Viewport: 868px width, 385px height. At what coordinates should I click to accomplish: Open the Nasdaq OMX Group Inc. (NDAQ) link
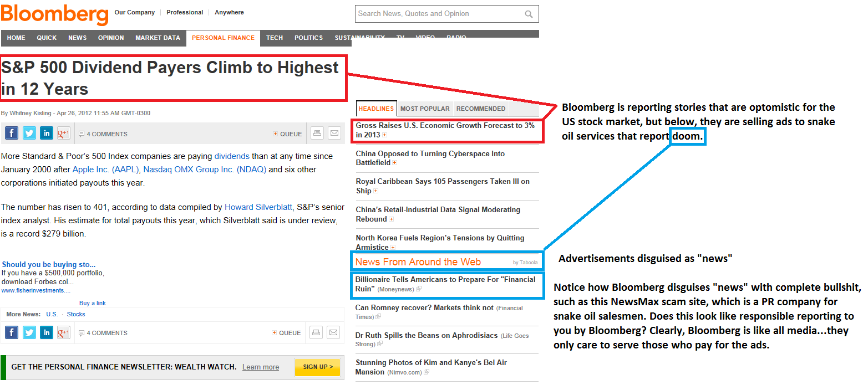click(x=205, y=170)
